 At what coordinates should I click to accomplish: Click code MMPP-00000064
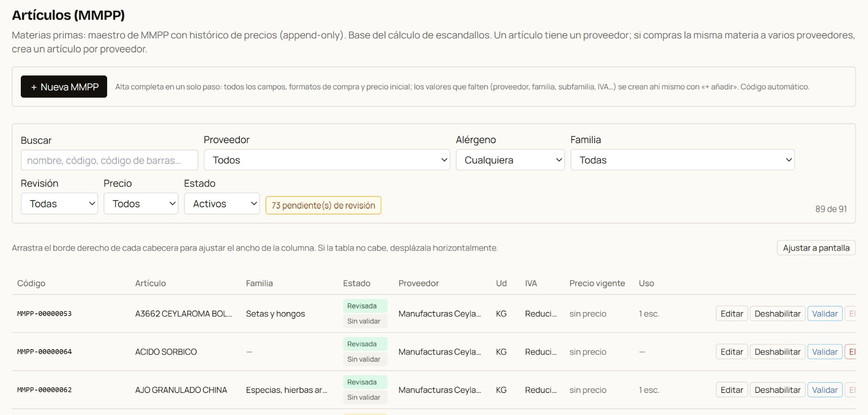click(x=44, y=352)
